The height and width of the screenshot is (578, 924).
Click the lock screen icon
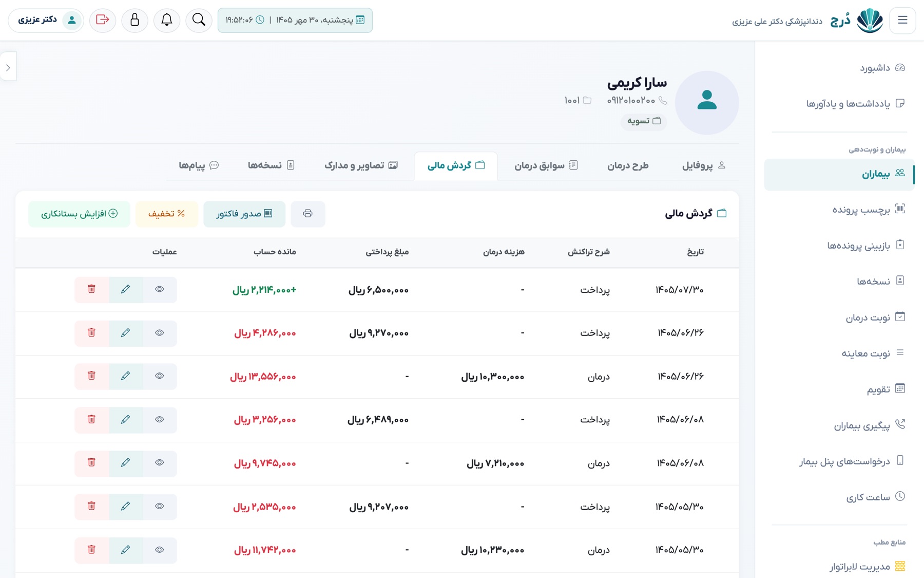coord(134,20)
